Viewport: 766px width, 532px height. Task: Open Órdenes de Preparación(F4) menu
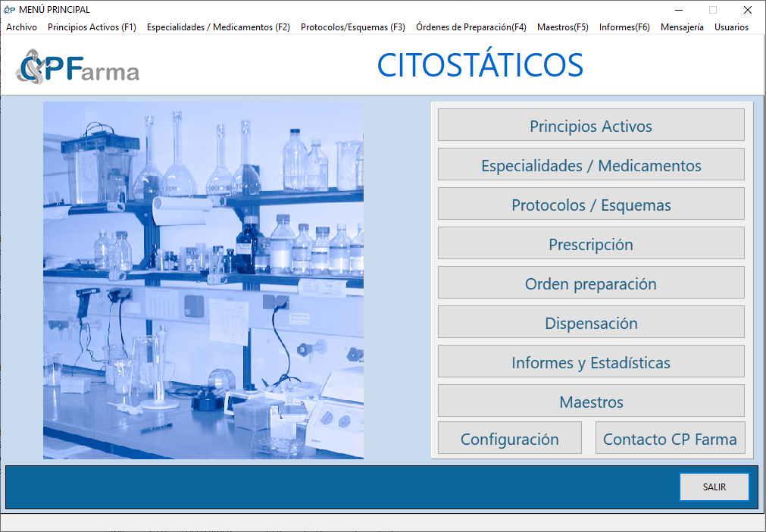tap(471, 27)
